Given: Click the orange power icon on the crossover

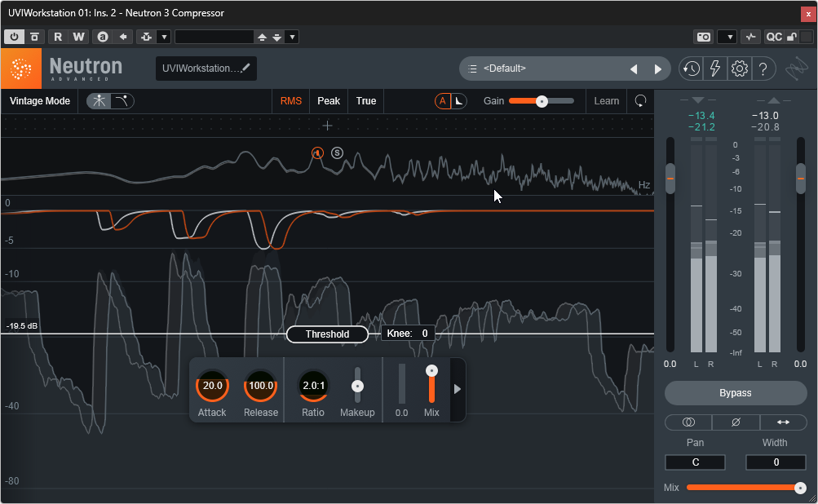Looking at the screenshot, I should click(x=317, y=153).
